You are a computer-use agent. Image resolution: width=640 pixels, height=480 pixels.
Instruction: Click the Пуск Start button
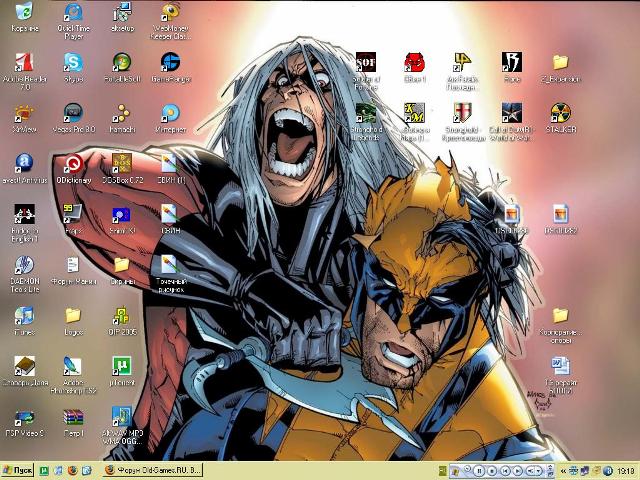click(18, 471)
